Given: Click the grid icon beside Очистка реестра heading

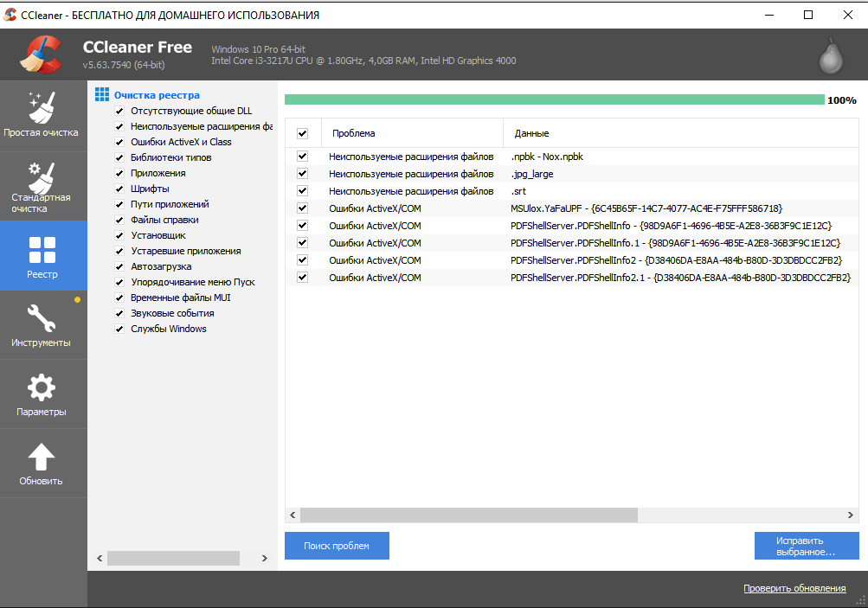Looking at the screenshot, I should 101,94.
